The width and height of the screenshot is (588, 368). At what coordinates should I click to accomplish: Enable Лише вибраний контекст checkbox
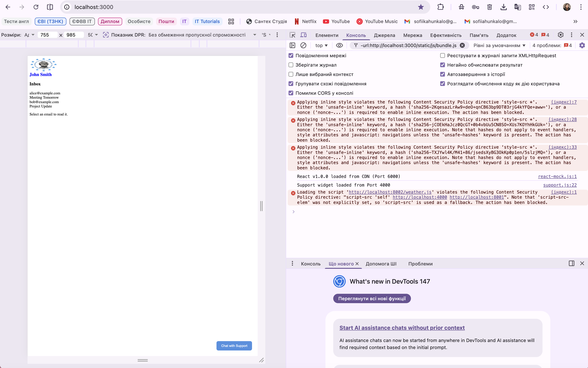[x=291, y=74]
